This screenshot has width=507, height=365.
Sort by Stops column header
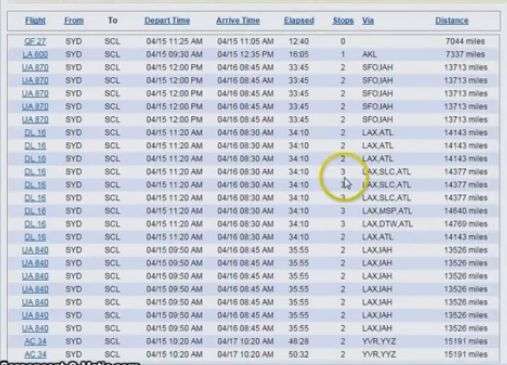343,21
